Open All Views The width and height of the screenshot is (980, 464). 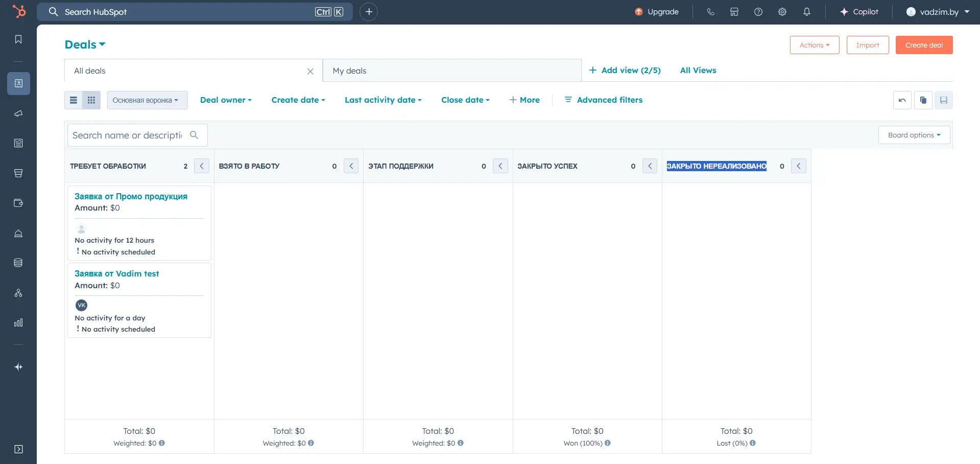point(698,71)
